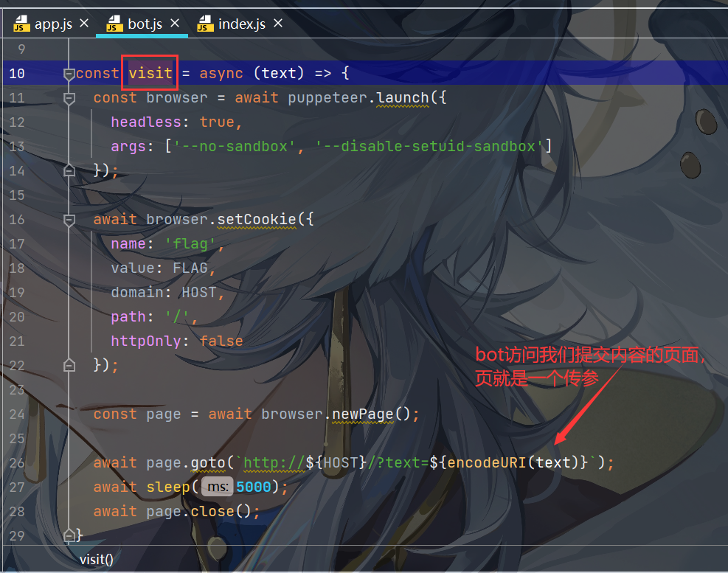Click the newPage method call
The width and height of the screenshot is (728, 573).
[363, 414]
